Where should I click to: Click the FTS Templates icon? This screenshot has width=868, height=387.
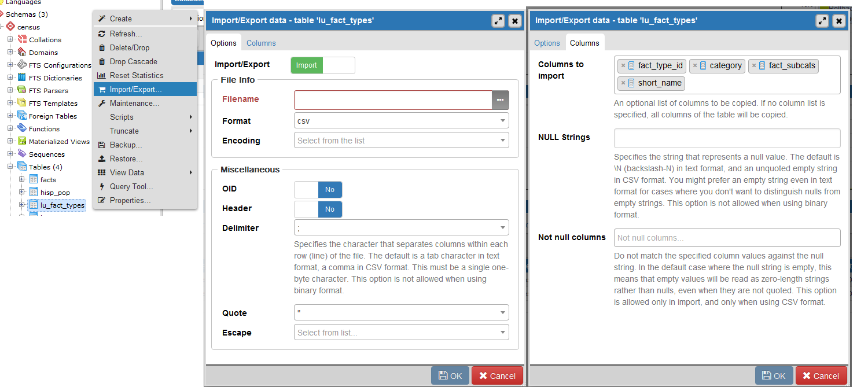pos(22,103)
